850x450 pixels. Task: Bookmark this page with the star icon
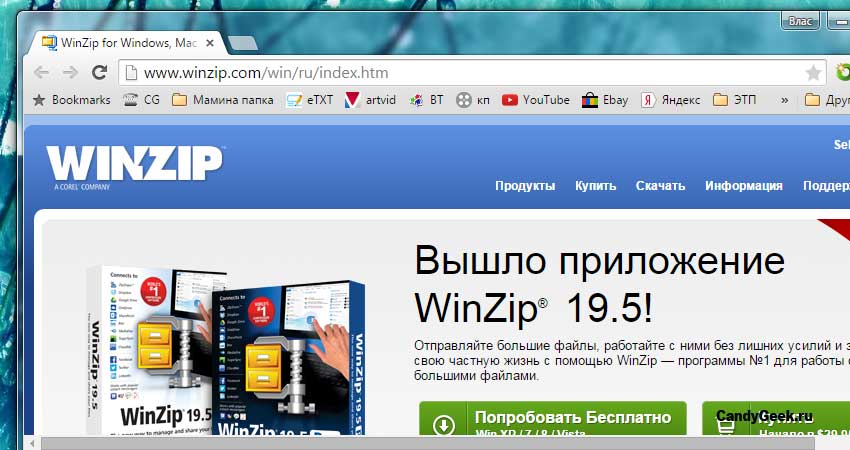pos(813,73)
